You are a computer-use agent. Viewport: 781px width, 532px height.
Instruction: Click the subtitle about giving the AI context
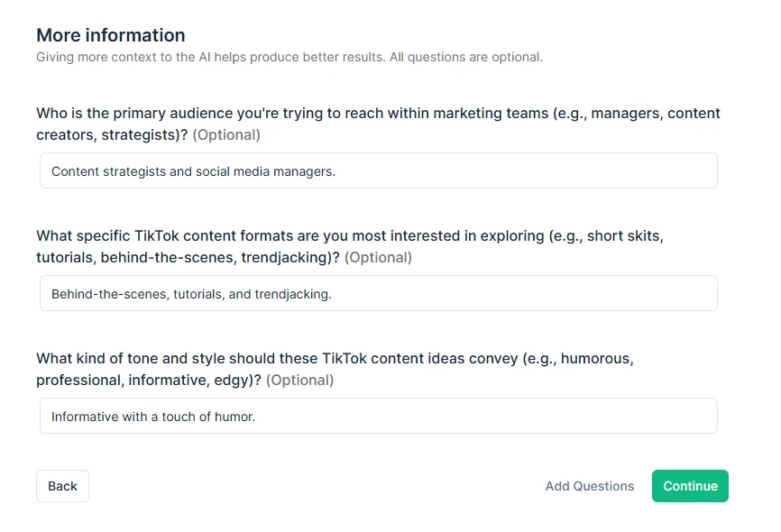(x=289, y=58)
